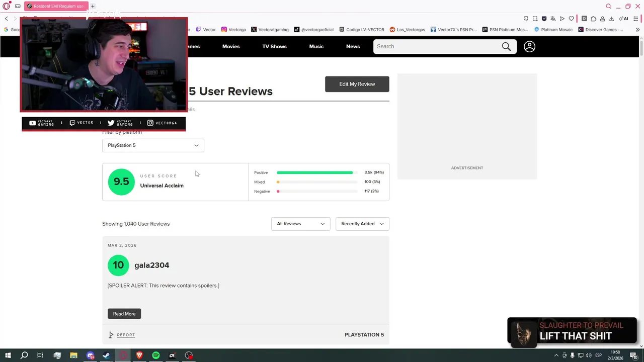The image size is (644, 362).
Task: Click Read More on gala2304's review
Action: pos(124,314)
